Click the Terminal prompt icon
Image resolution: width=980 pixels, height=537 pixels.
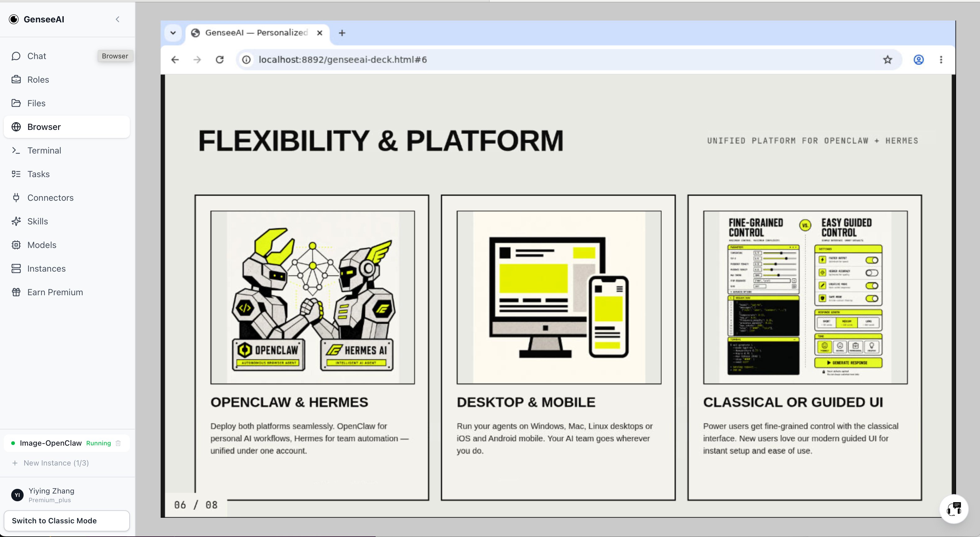[x=16, y=150]
